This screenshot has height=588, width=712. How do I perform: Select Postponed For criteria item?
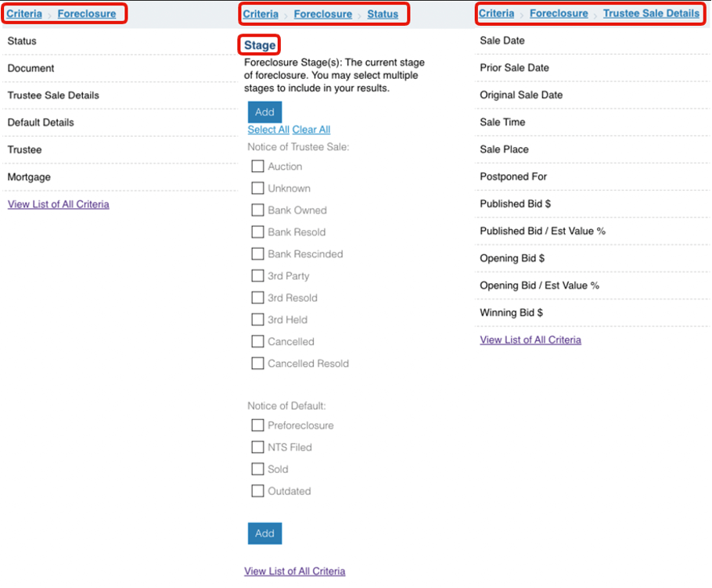coord(513,177)
